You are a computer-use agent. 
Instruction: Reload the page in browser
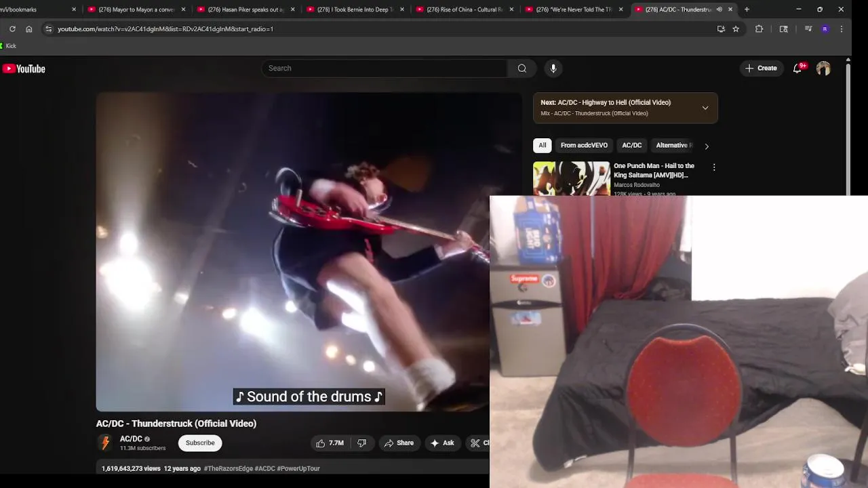pyautogui.click(x=12, y=29)
